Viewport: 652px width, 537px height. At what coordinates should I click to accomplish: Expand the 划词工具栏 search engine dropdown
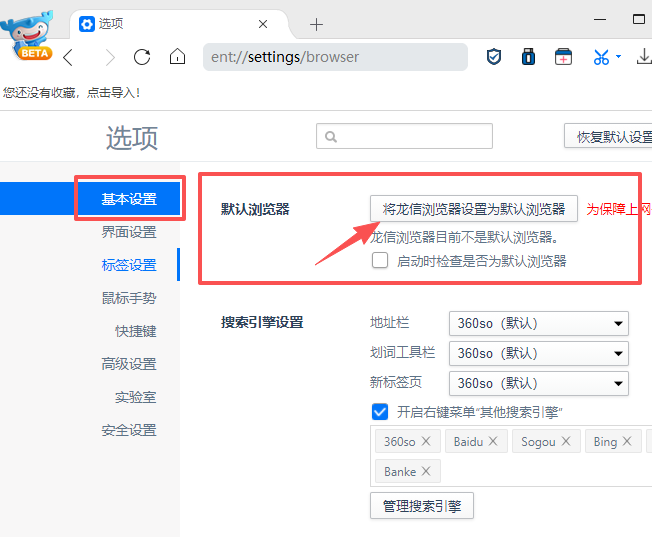coord(539,353)
